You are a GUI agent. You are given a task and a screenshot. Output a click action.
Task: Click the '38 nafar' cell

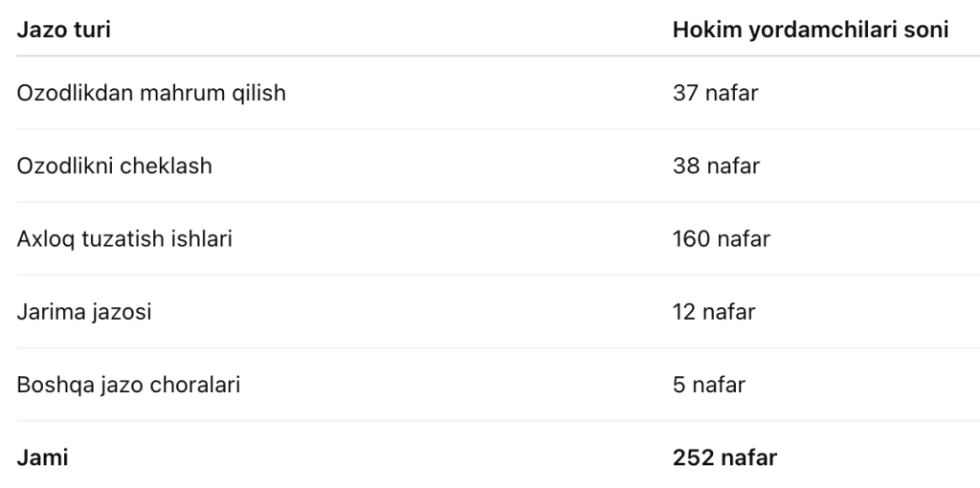(x=716, y=166)
